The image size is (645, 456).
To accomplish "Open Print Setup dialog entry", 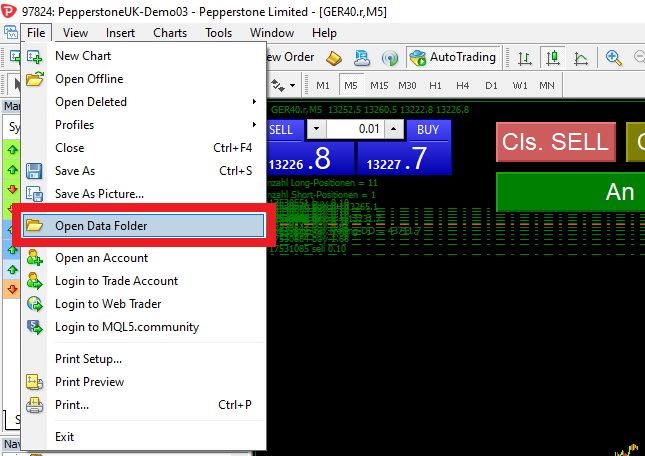I will point(143,359).
